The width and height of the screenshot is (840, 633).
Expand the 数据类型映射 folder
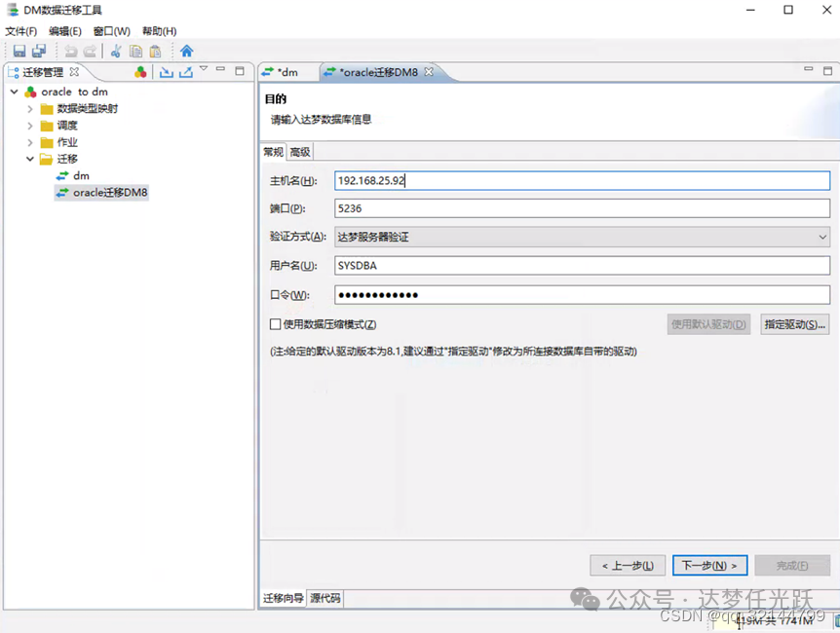pyautogui.click(x=30, y=109)
